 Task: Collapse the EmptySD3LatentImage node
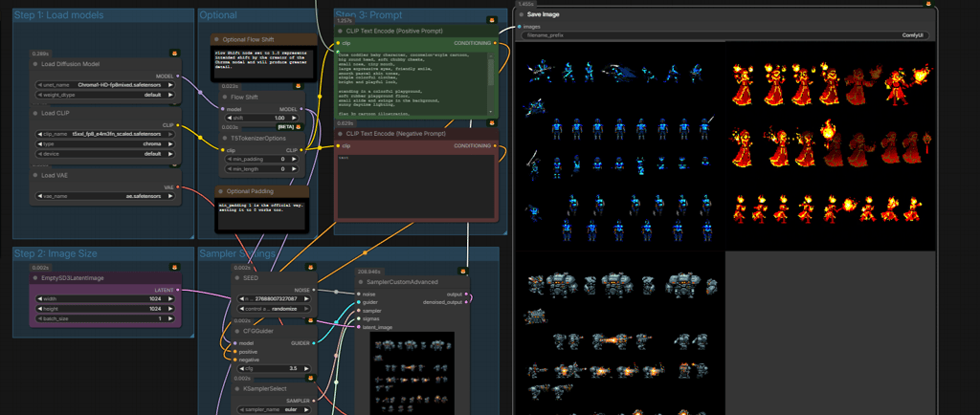35,277
